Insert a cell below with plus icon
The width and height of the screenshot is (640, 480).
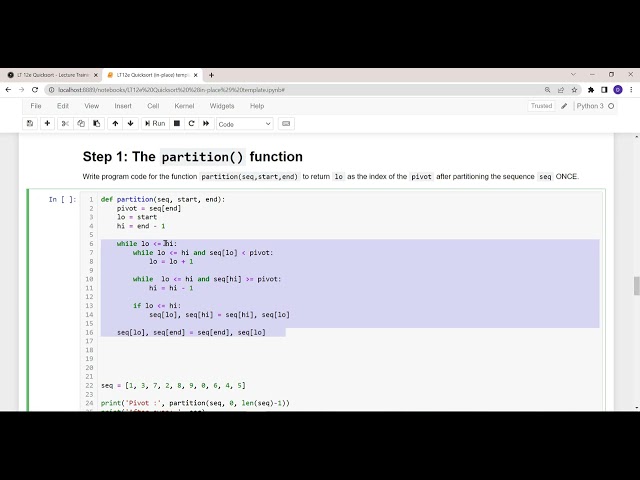(x=47, y=123)
